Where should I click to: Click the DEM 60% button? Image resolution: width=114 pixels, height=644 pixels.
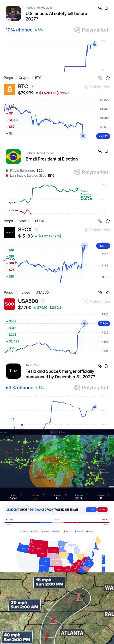click(x=91, y=509)
